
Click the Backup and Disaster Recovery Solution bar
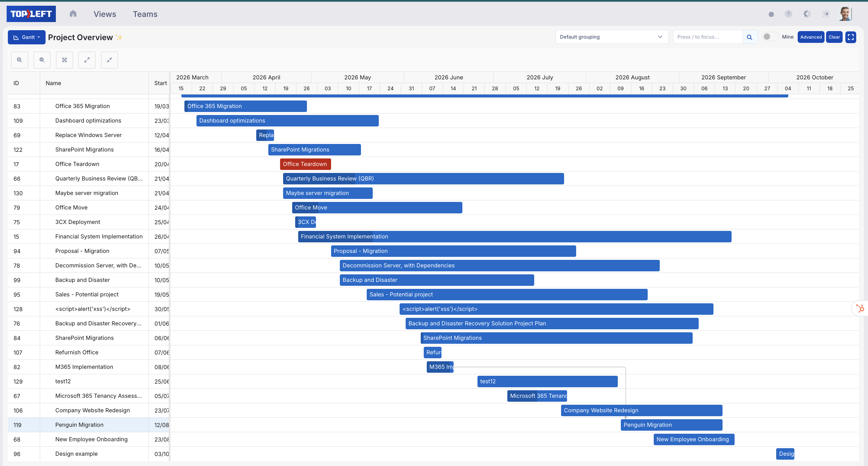(x=552, y=324)
